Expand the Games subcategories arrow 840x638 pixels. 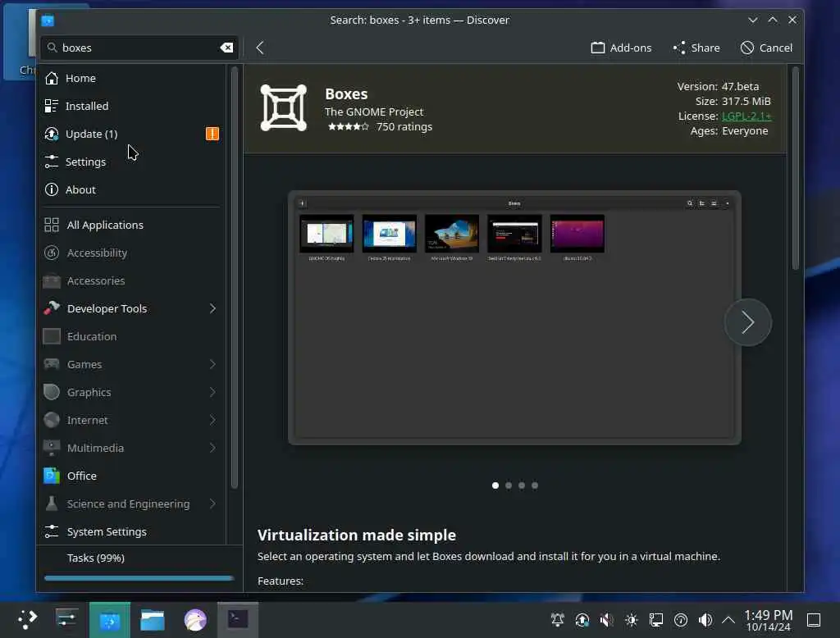(x=212, y=364)
